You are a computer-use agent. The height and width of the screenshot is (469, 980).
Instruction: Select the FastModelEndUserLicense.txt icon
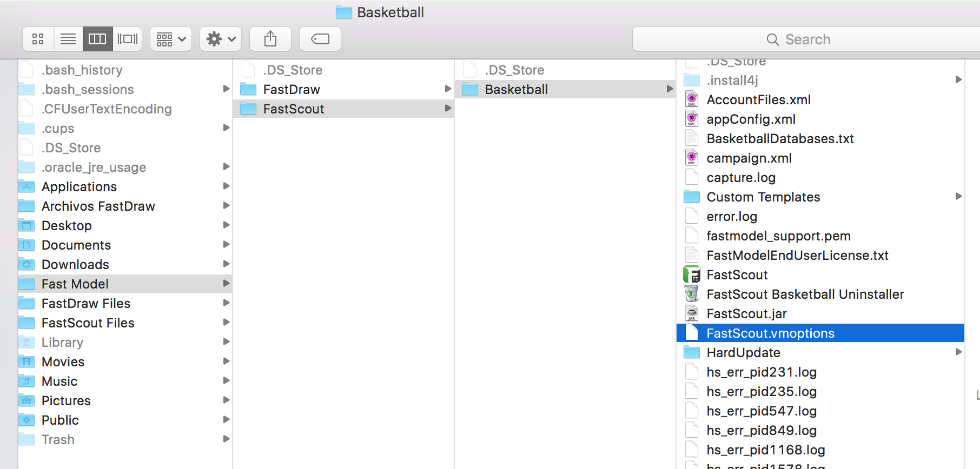[x=692, y=256]
